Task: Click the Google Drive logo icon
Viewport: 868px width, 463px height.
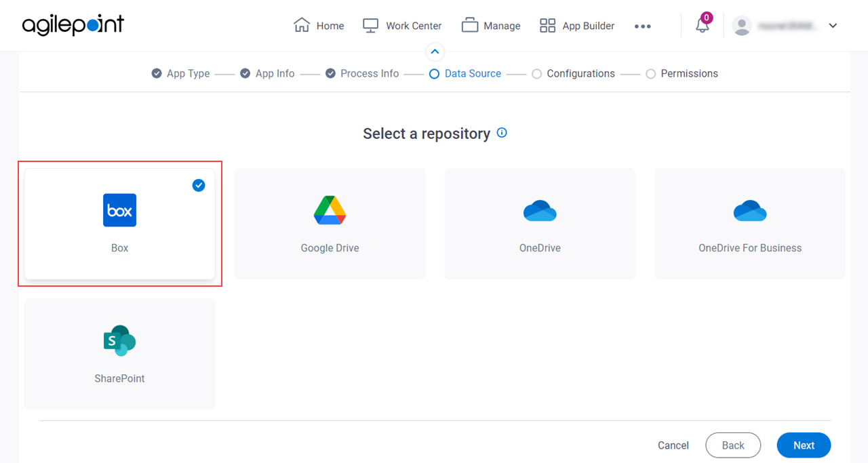Action: coord(330,210)
